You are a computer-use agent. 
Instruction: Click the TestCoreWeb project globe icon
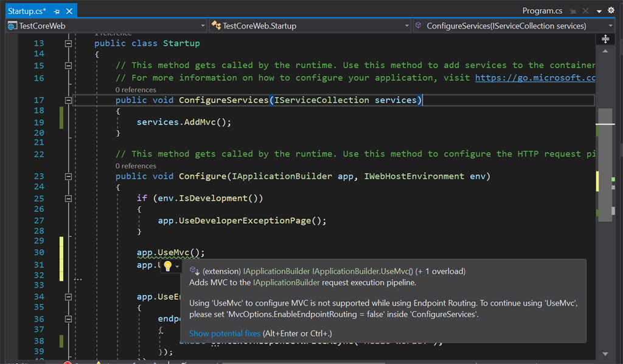(12, 26)
